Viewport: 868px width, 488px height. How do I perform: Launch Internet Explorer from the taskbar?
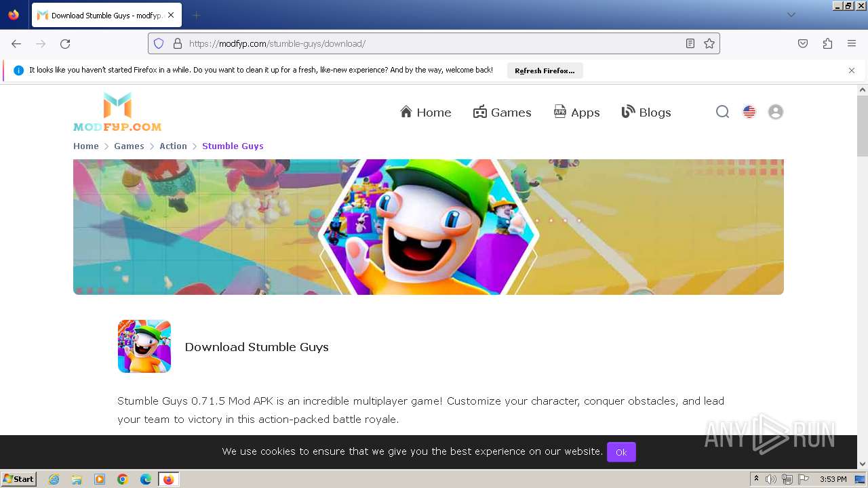tap(54, 479)
